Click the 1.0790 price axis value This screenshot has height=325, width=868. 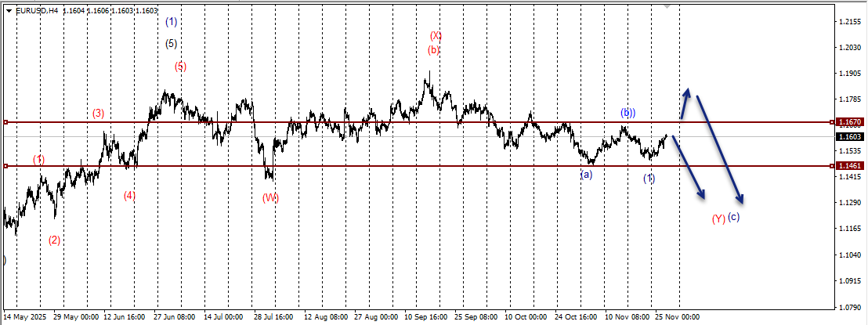tap(850, 307)
